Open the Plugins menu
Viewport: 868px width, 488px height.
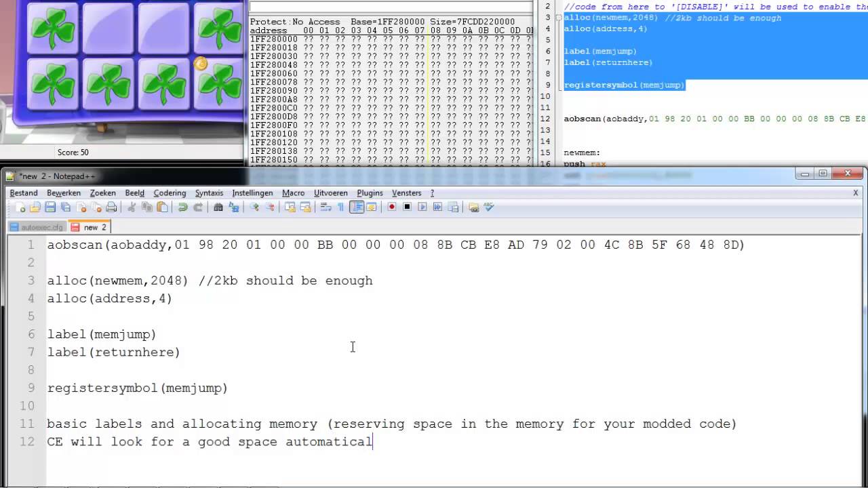tap(370, 193)
